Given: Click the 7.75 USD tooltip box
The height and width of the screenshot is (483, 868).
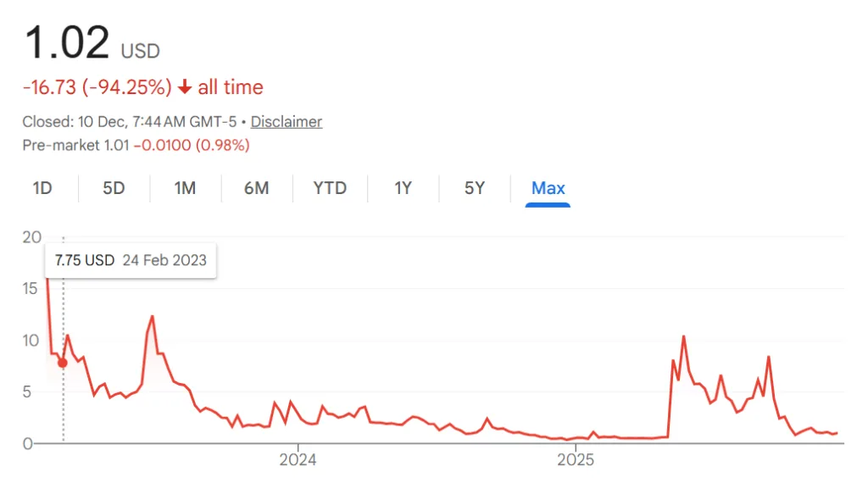Looking at the screenshot, I should [131, 260].
